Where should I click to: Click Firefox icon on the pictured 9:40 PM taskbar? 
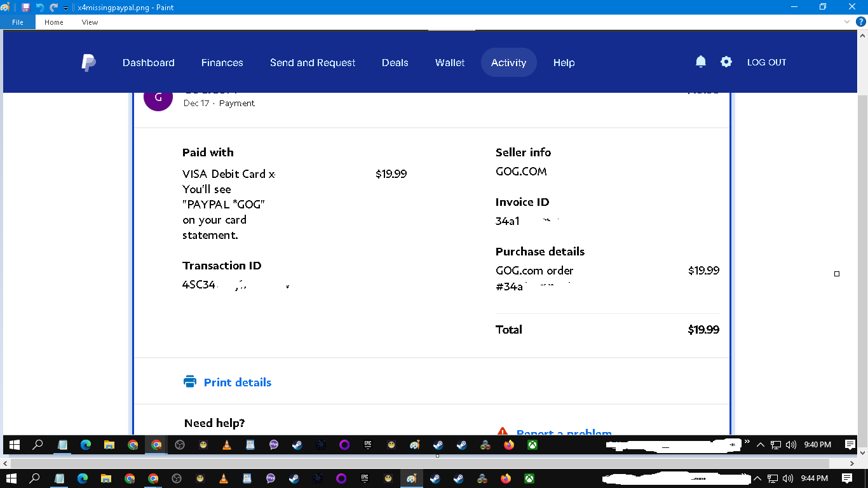tap(509, 445)
